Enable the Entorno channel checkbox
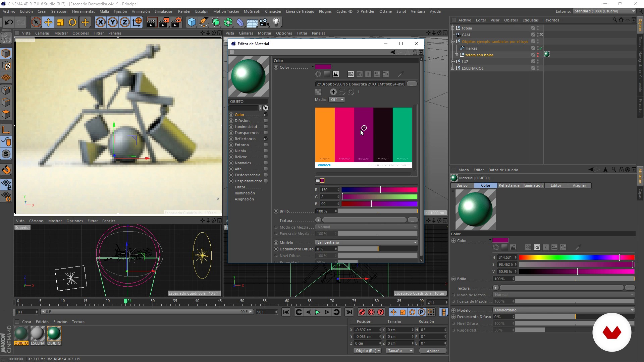The image size is (644, 362). click(266, 145)
